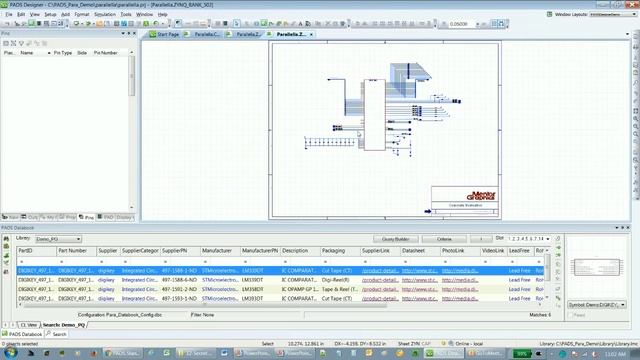The width and height of the screenshot is (640, 360).
Task: Click the green checkmark icon in Databook sidebar
Action: click(6, 263)
